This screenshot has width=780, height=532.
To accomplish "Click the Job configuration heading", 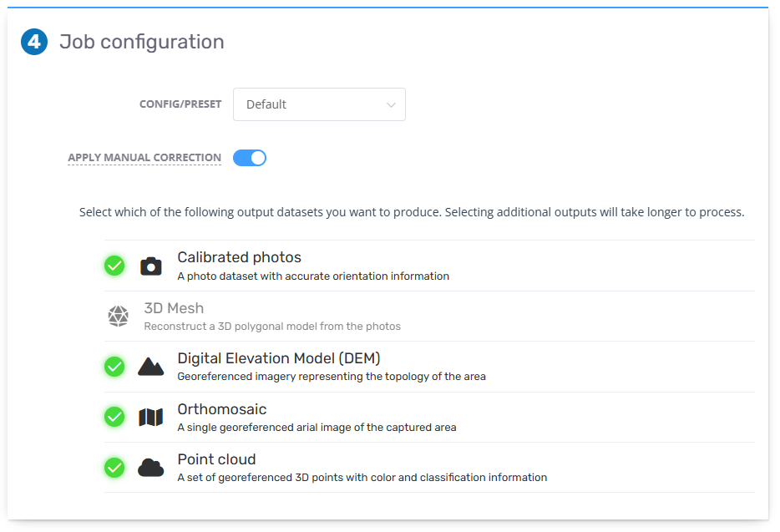I will point(142,42).
